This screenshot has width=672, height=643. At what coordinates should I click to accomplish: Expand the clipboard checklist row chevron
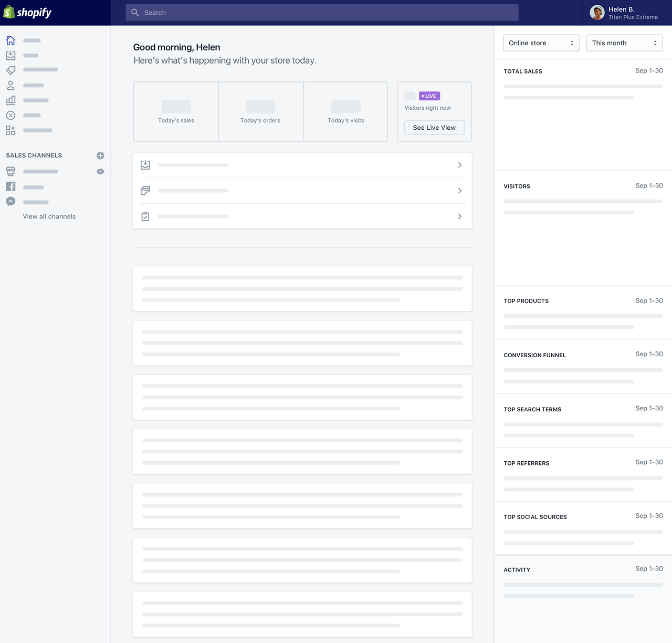click(460, 216)
